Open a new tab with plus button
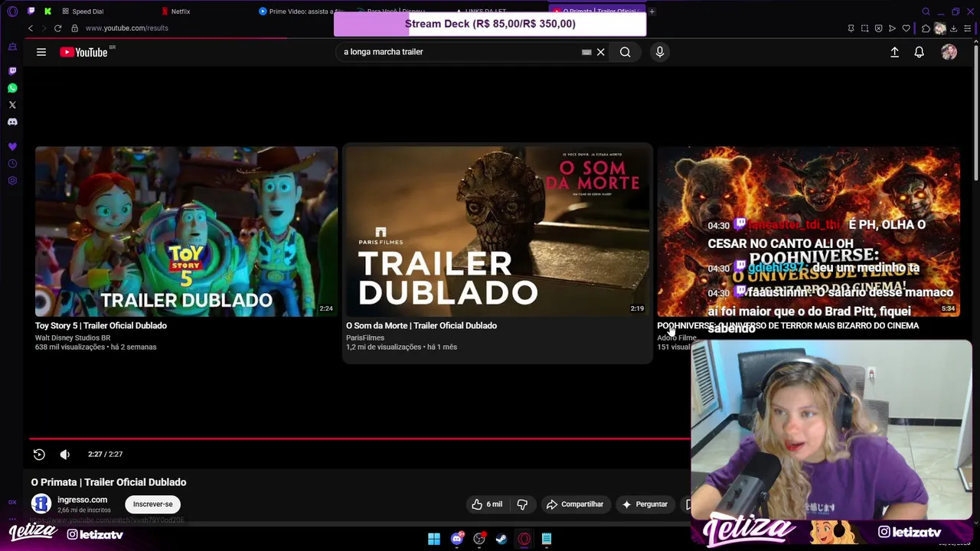The image size is (980, 551). 652,11
